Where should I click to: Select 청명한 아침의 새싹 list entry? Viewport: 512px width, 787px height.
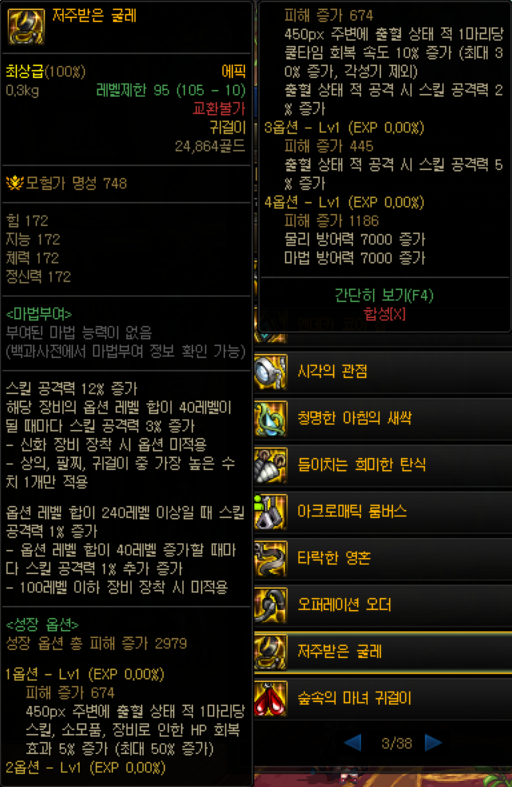[383, 419]
